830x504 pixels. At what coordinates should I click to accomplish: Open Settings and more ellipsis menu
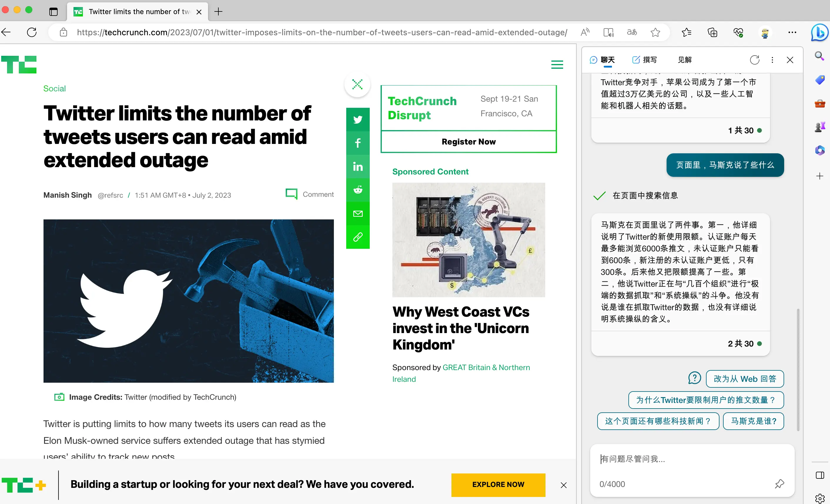(792, 32)
